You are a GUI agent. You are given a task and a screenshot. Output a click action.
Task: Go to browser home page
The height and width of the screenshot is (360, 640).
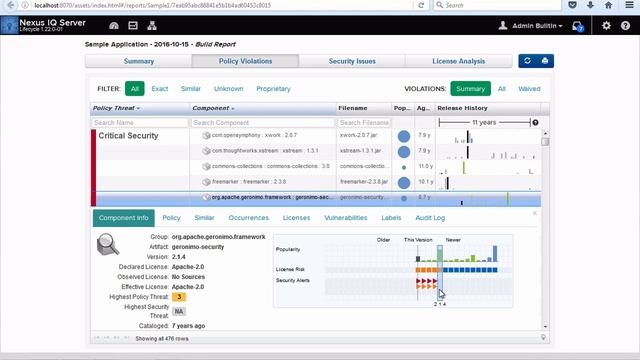608,5
